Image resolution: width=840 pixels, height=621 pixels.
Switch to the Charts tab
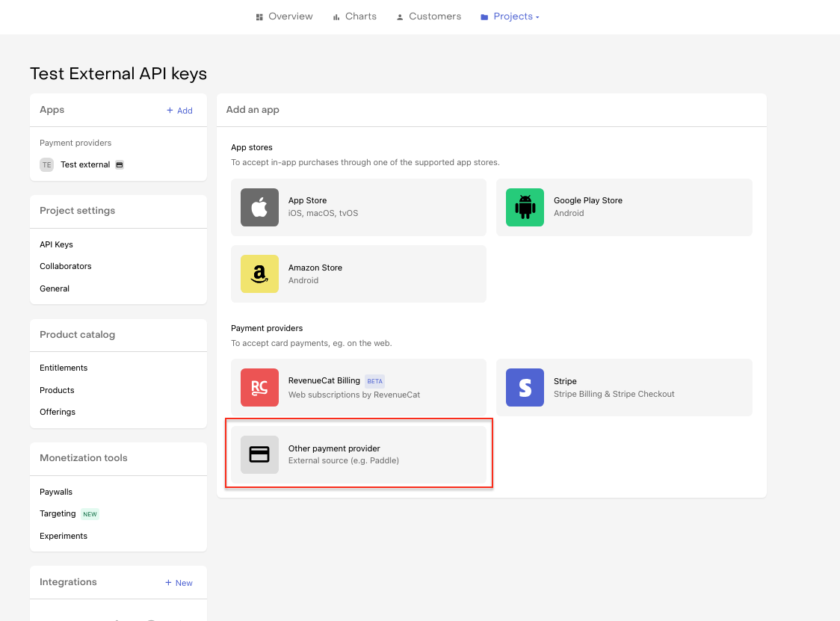click(x=354, y=16)
